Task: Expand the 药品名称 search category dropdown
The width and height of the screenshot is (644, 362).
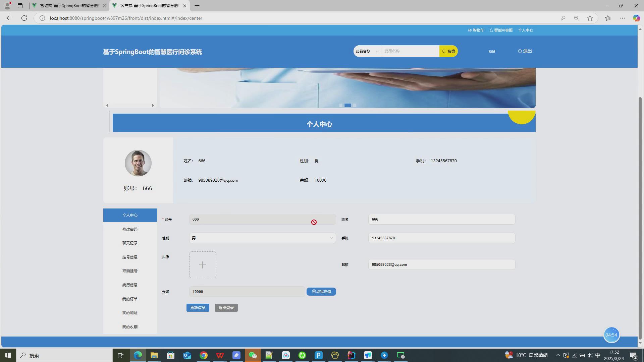Action: (367, 51)
